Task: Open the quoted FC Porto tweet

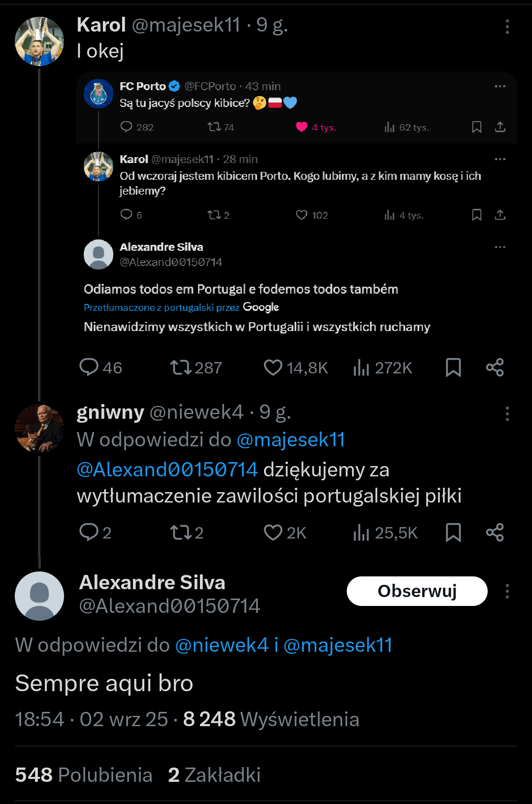Action: click(x=296, y=102)
